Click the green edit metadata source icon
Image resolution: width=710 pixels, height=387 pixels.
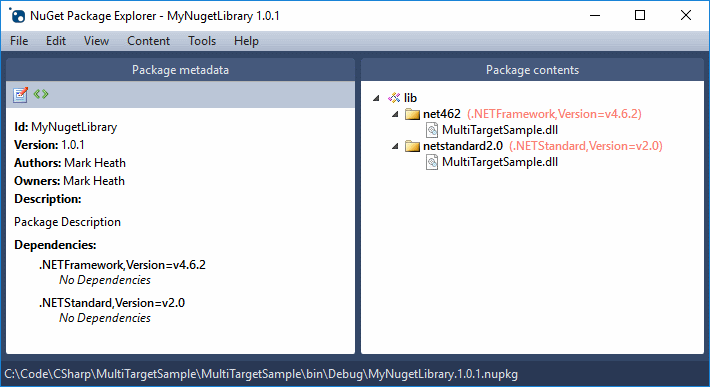pyautogui.click(x=41, y=94)
